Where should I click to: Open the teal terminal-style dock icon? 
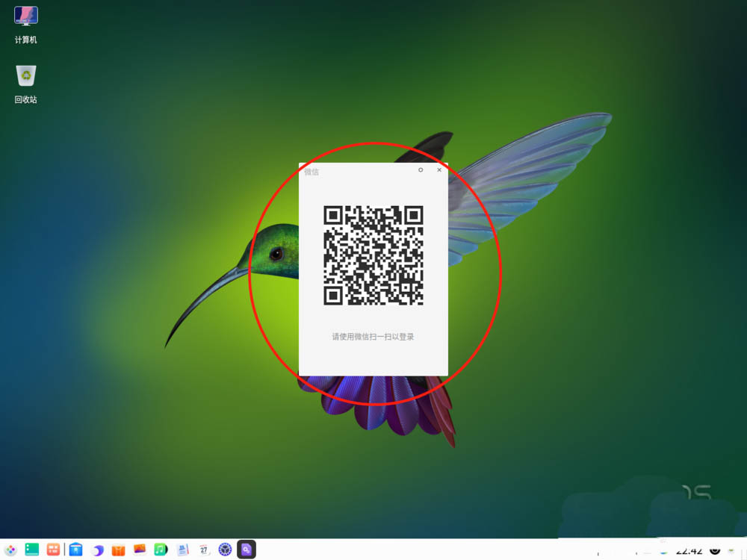pyautogui.click(x=32, y=550)
